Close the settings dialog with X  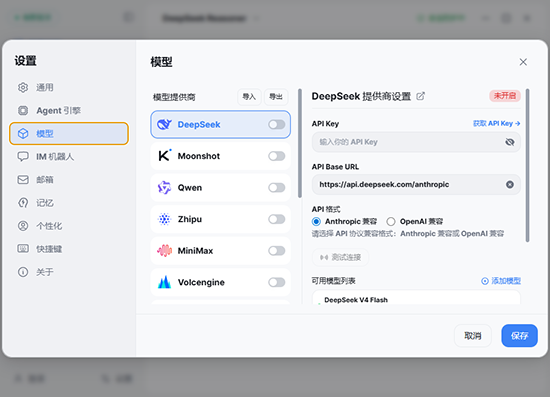click(x=523, y=62)
